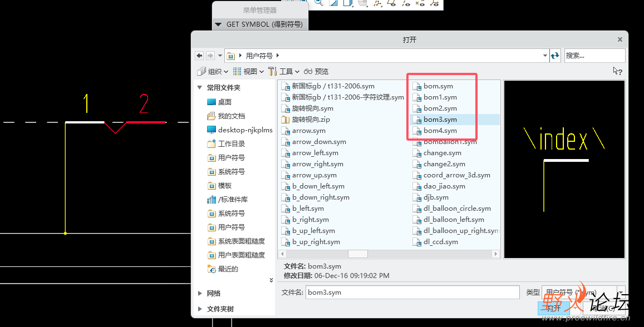Viewport: 644px width, 327px height.
Task: Select file arrow_left.sym
Action: tap(310, 152)
